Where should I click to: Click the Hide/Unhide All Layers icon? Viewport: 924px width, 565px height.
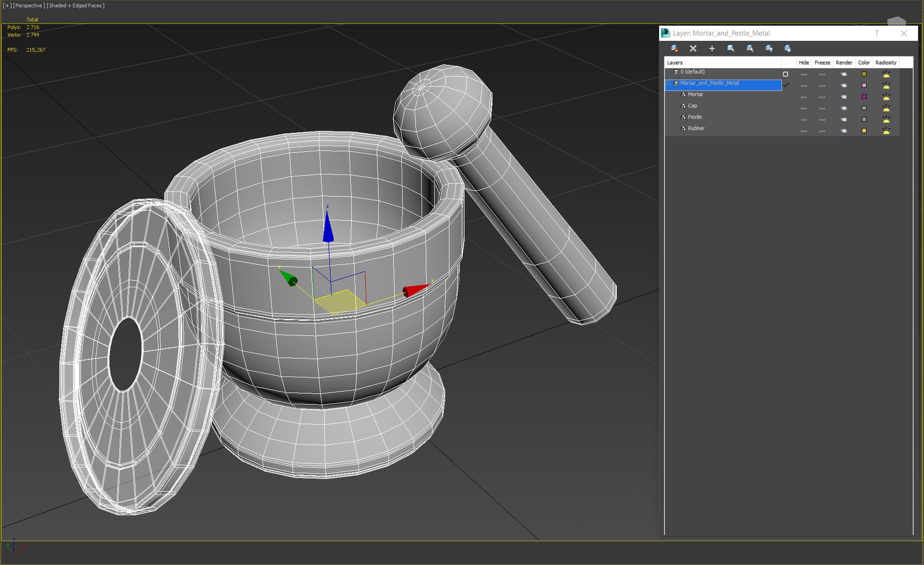tap(769, 48)
